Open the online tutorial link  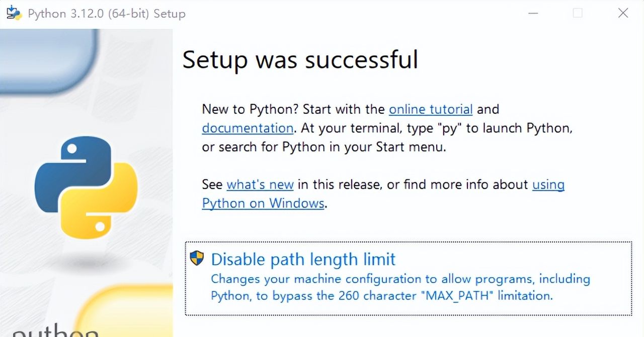point(431,109)
